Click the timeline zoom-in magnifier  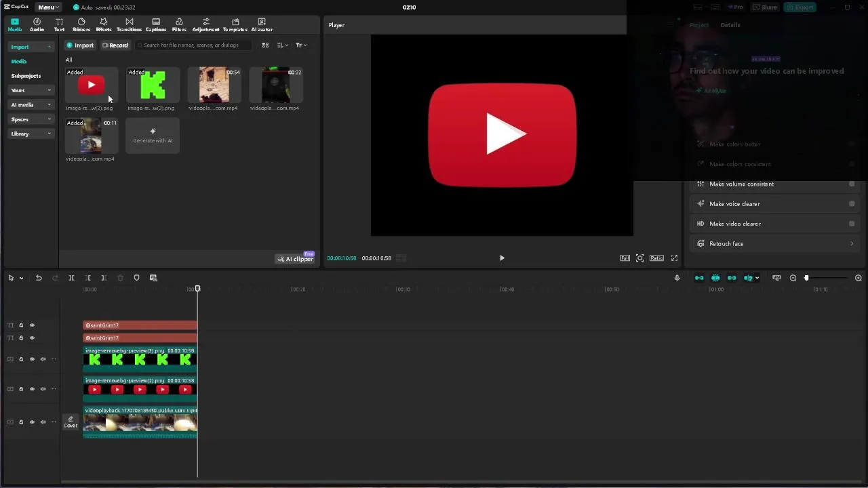click(858, 278)
